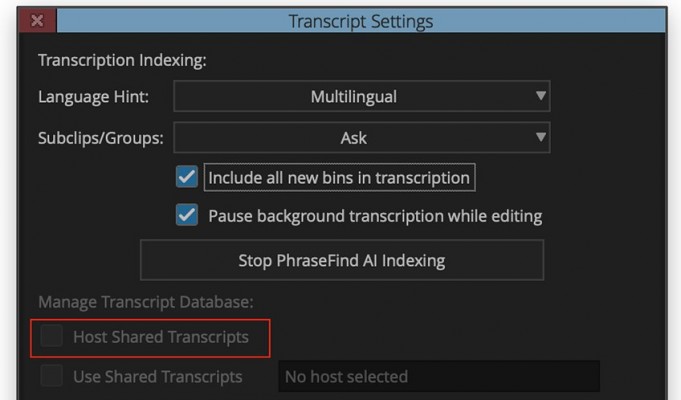
Task: Click the 'Include all new bins in transcription' label
Action: click(338, 178)
